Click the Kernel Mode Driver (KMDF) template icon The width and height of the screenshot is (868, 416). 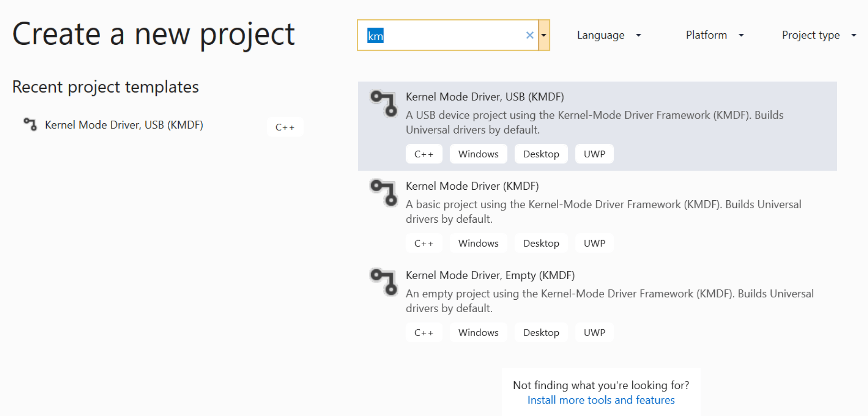click(384, 193)
